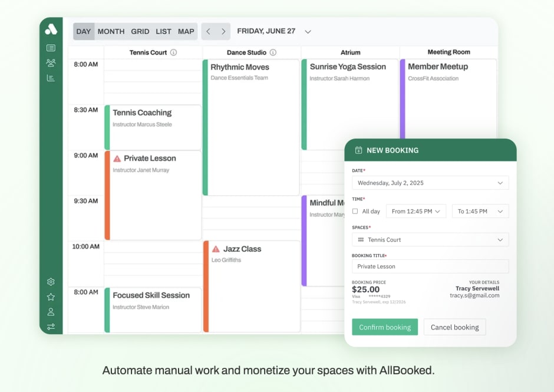554x392 pixels.
Task: Click the 9:00 AM time label
Action: coord(86,156)
